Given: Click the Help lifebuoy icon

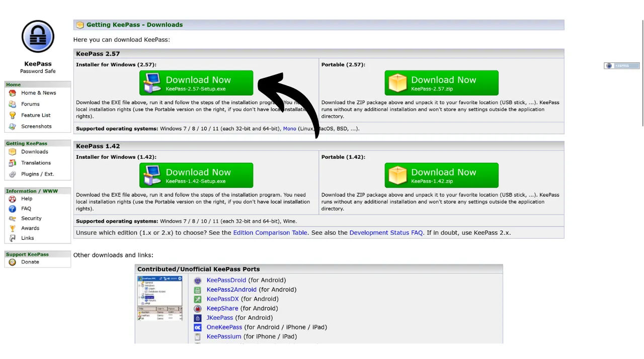Looking at the screenshot, I should [13, 199].
